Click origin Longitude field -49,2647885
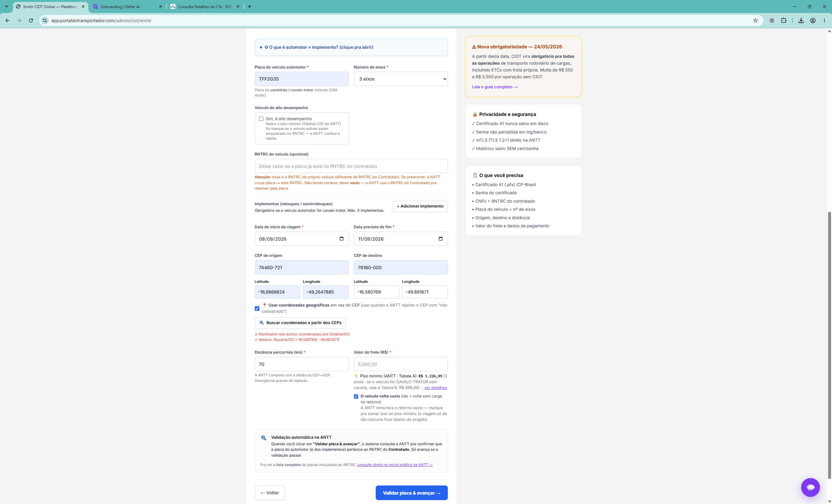Image resolution: width=832 pixels, height=504 pixels. click(x=326, y=292)
